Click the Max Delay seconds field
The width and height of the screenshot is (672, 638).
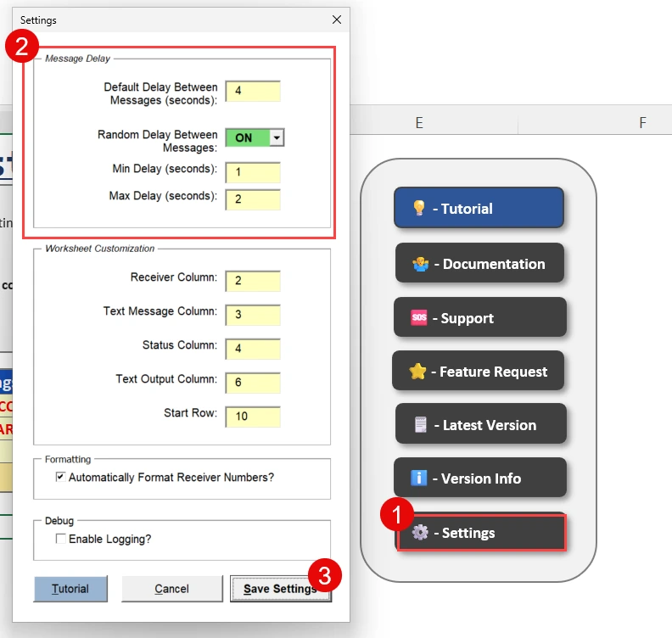point(253,199)
